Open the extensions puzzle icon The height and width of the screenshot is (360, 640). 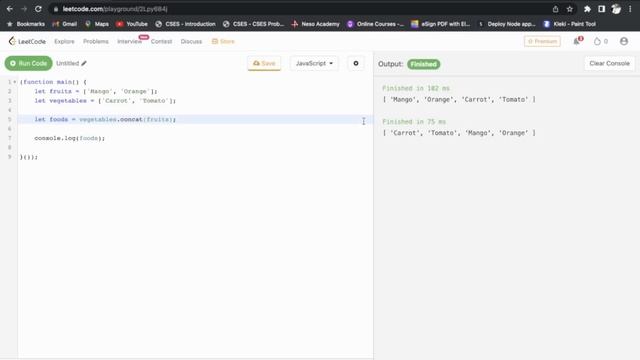[587, 9]
